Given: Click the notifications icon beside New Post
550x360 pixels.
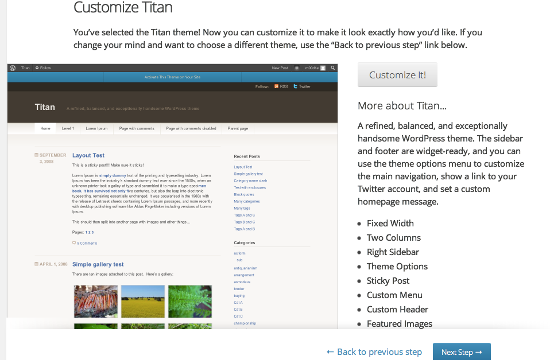Looking at the screenshot, I should (296, 68).
